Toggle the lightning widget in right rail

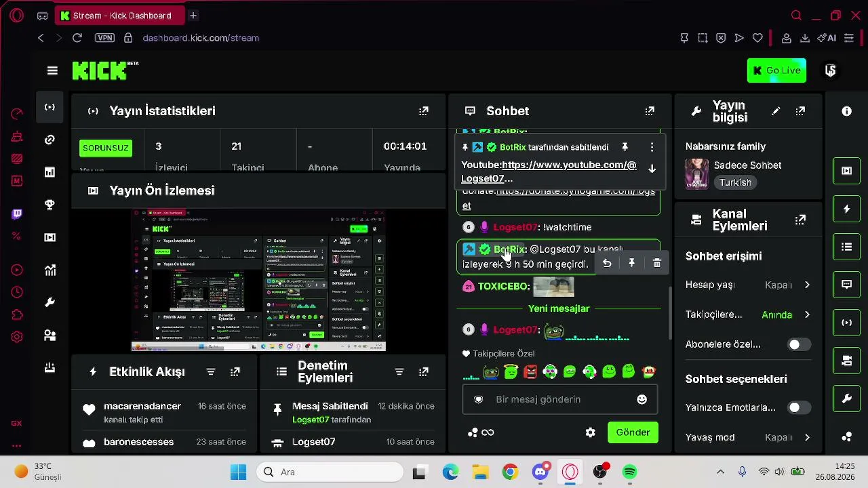tap(846, 209)
